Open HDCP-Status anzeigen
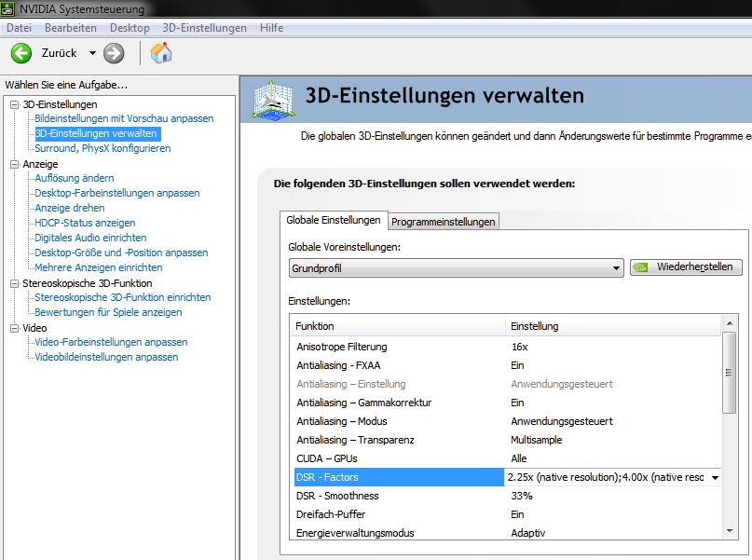 [x=85, y=223]
